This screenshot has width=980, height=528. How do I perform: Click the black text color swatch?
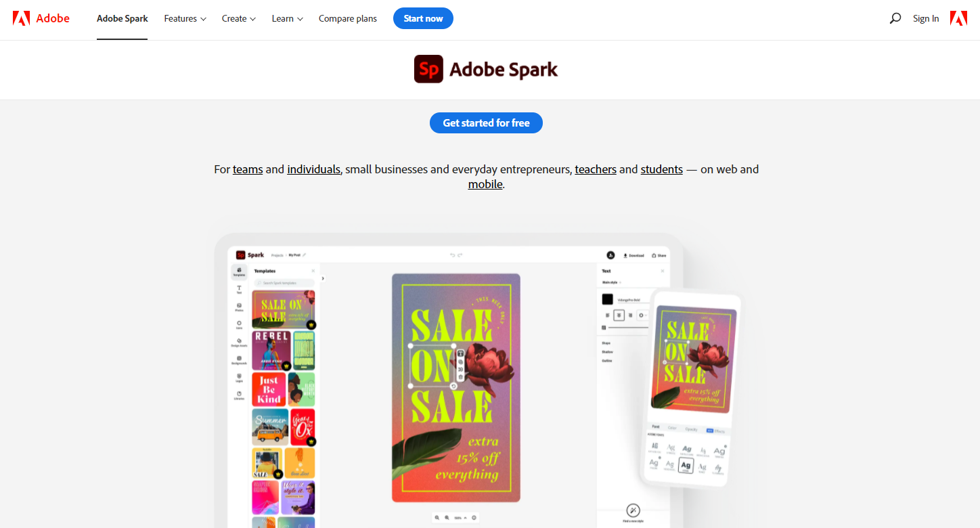(x=608, y=299)
